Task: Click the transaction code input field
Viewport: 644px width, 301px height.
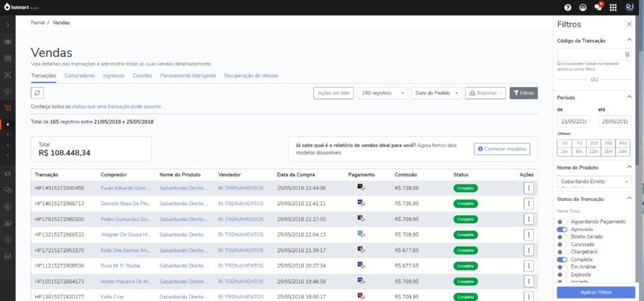Action: pos(594,54)
